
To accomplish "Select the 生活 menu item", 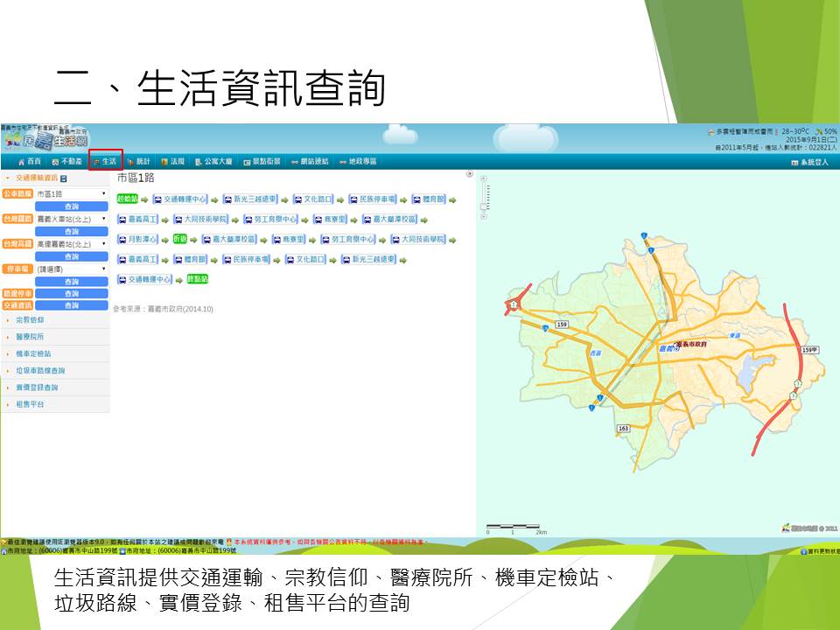I will coord(105,161).
